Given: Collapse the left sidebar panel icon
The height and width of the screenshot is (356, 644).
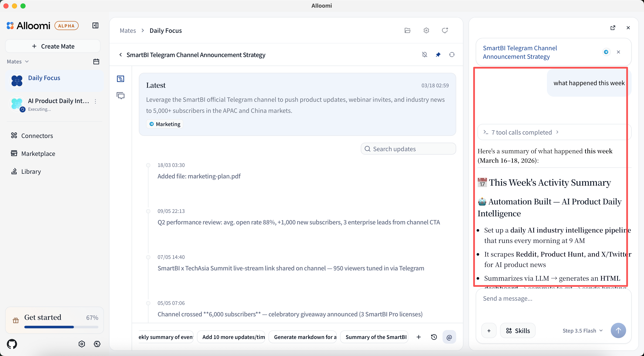Looking at the screenshot, I should pos(95,26).
